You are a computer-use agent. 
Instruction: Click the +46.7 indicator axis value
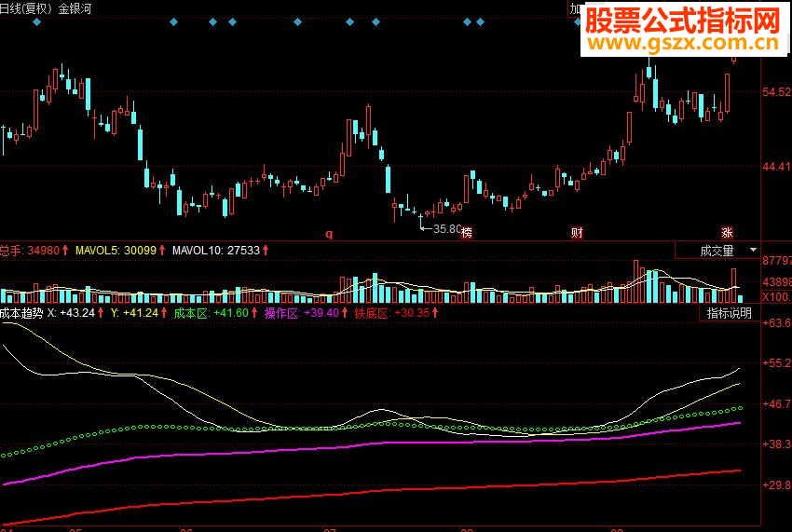coord(777,404)
